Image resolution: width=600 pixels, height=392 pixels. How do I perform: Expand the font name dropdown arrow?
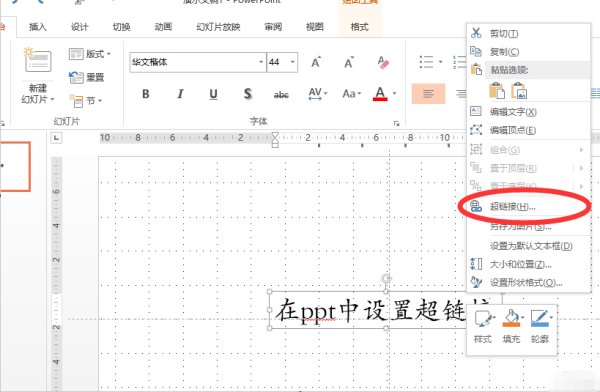tap(261, 62)
